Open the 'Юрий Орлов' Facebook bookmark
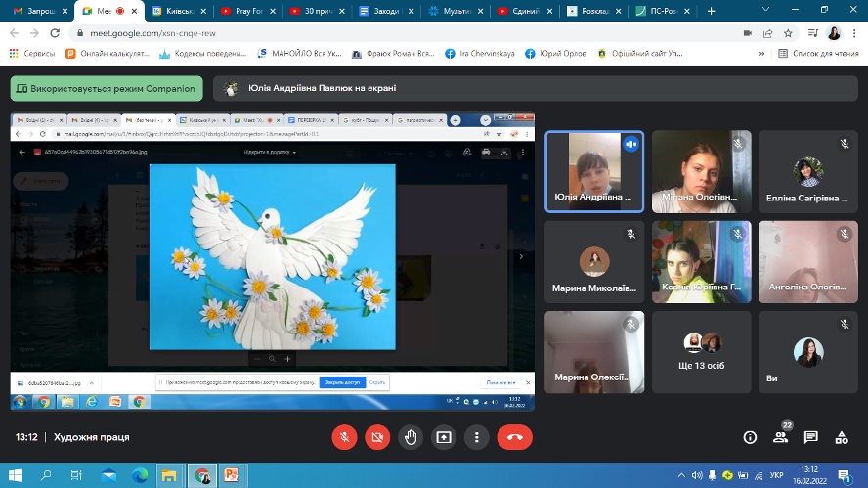Screen dimensions: 868x488 pos(556,53)
